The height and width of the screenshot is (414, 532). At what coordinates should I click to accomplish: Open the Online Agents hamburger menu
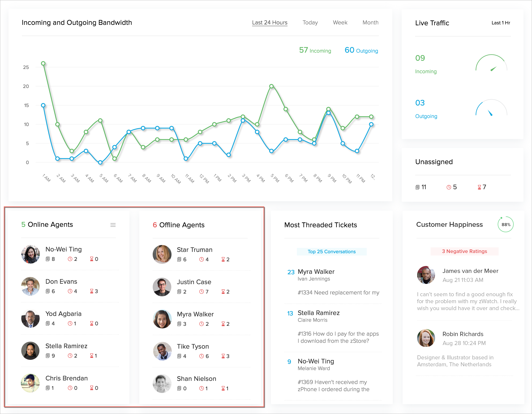pos(113,225)
